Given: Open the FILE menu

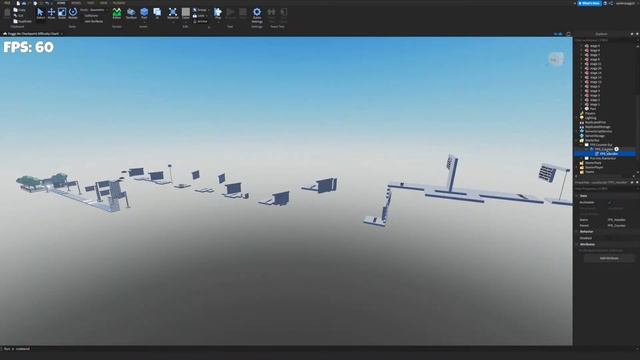Looking at the screenshot, I should 7,3.
